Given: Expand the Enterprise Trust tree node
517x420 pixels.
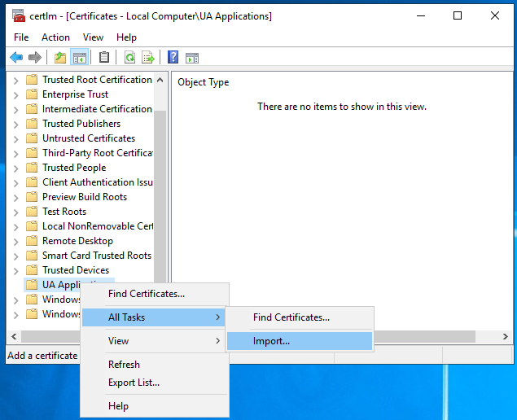Looking at the screenshot, I should point(15,94).
